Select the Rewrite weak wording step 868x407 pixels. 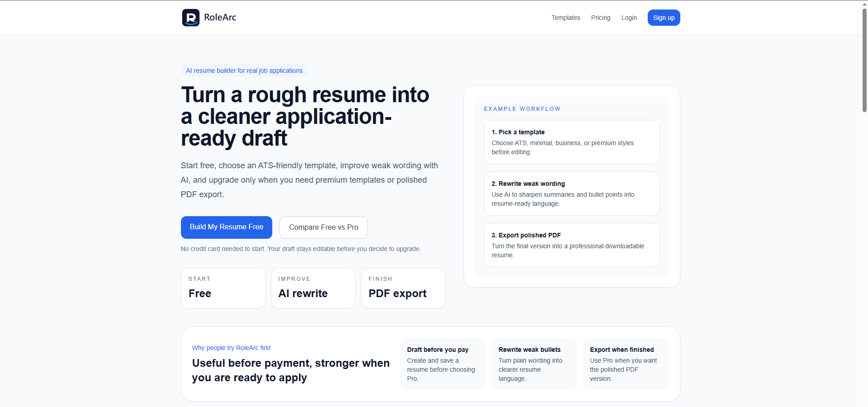point(572,194)
